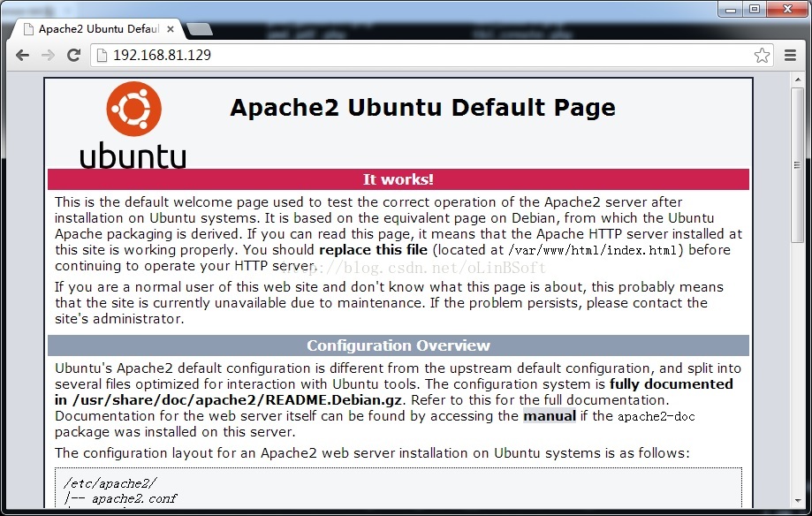Open the Chrome hamburger menu
812x516 pixels.
790,55
